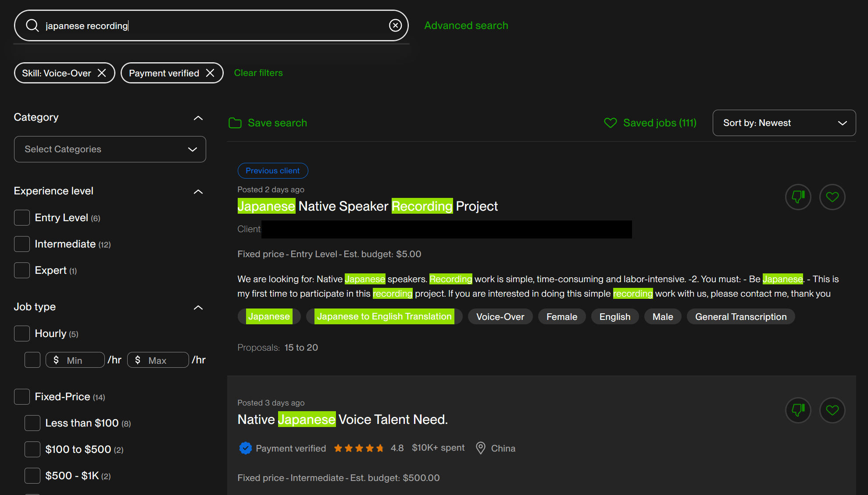Open Advanced search
868x495 pixels.
pyautogui.click(x=466, y=25)
